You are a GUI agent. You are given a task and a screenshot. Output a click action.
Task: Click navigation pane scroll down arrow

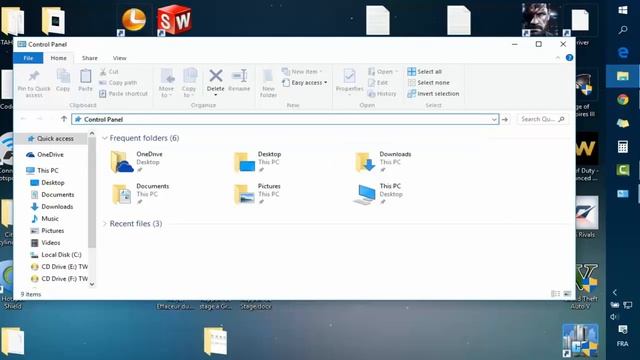coord(92,284)
